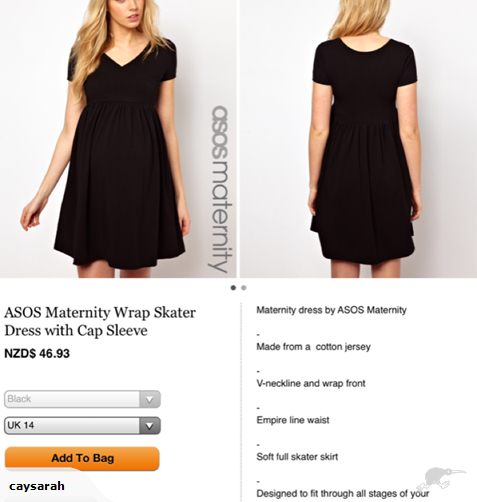The width and height of the screenshot is (477, 502).
Task: Click the ASOS Maternity Wrap Skater Dress title
Action: pyautogui.click(x=100, y=321)
